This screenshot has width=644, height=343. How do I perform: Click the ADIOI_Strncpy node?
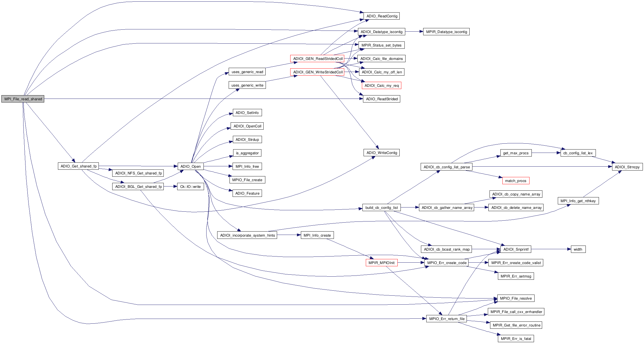click(627, 167)
